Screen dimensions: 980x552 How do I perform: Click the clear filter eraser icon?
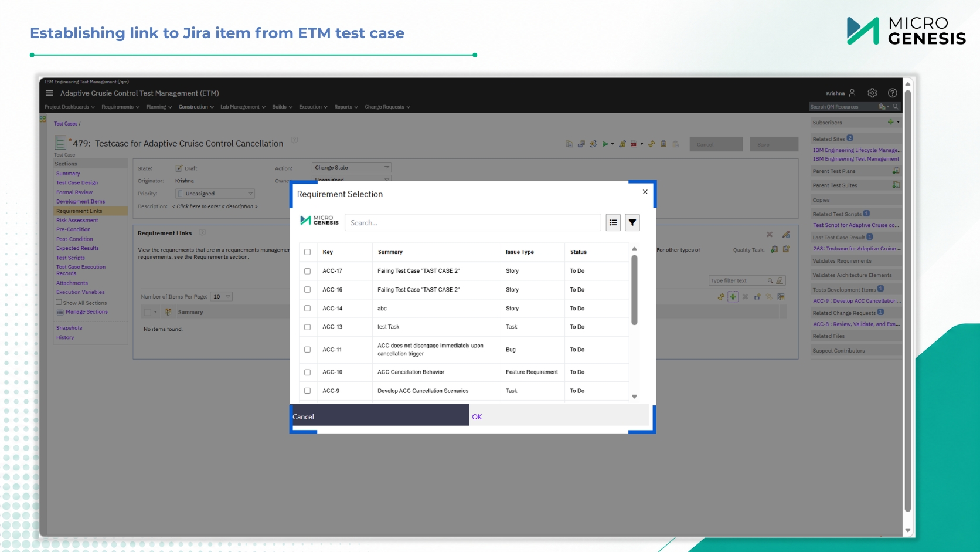pyautogui.click(x=780, y=280)
